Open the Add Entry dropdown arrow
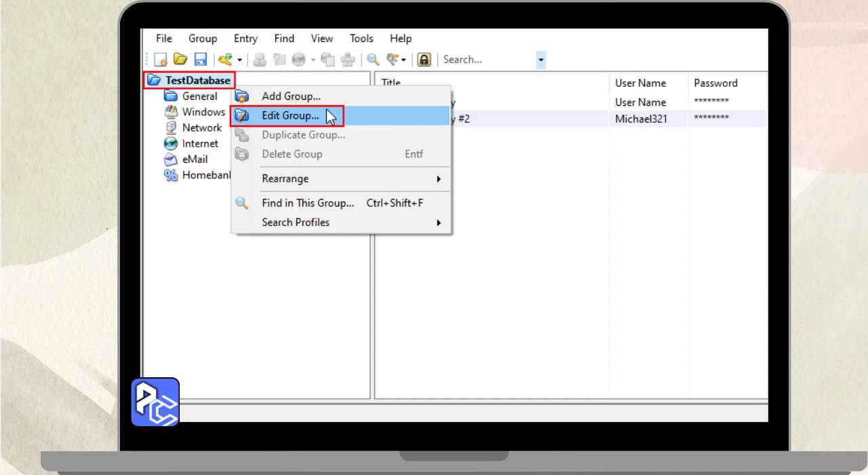The width and height of the screenshot is (868, 475). click(x=239, y=60)
